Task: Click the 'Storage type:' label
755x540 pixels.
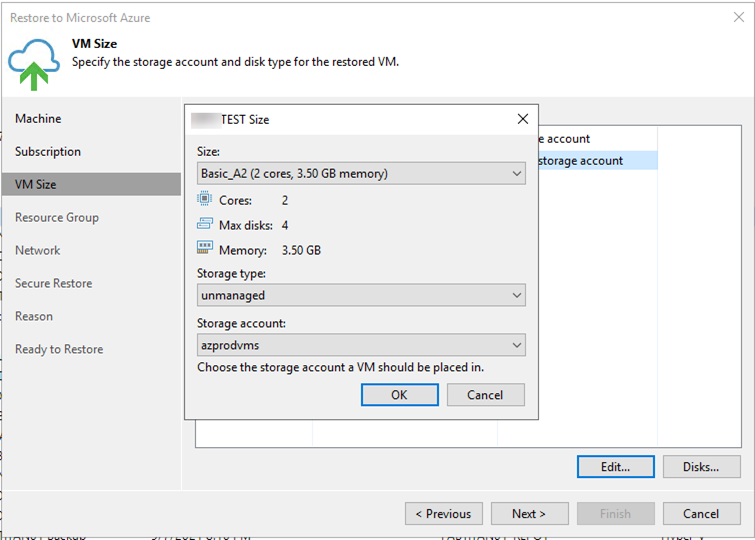Action: tap(231, 274)
